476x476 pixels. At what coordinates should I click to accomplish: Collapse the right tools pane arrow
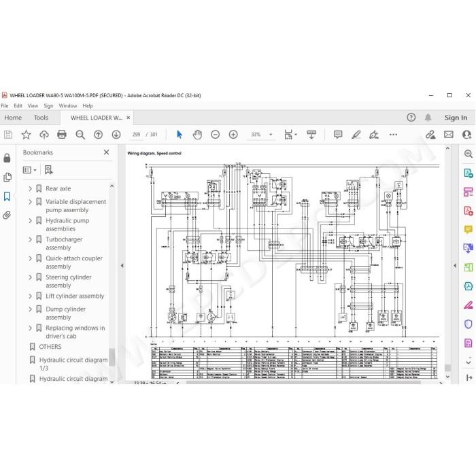point(455,266)
